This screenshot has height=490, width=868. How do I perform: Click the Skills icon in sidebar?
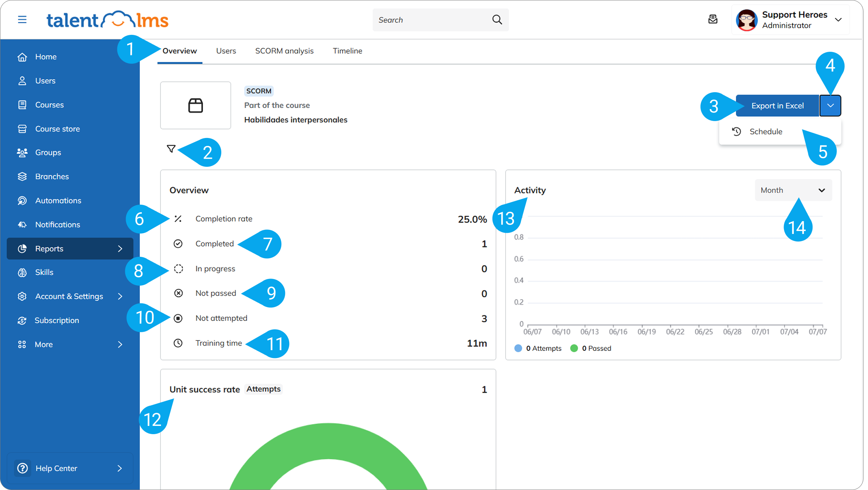pos(22,273)
